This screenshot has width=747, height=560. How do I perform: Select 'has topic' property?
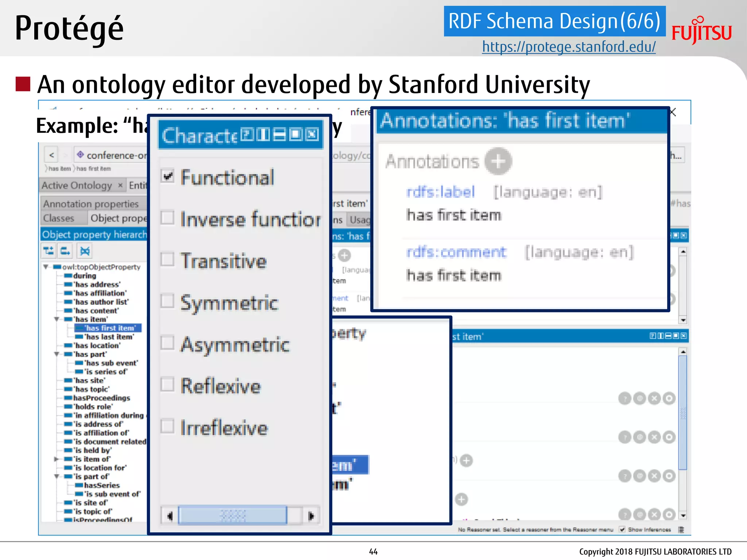(87, 389)
